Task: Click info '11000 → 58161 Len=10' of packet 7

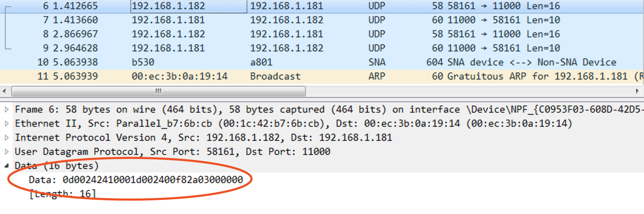Action: 504,20
